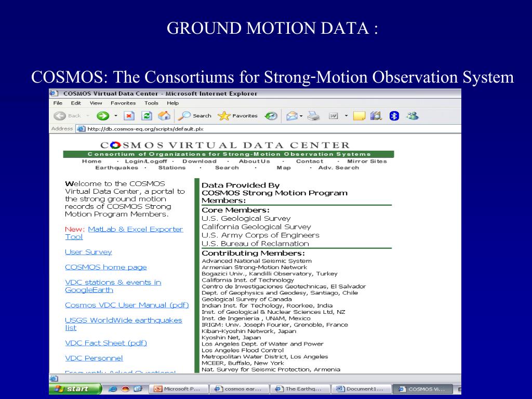532x399 pixels.
Task: Open the Stations navigation link
Action: click(x=171, y=168)
